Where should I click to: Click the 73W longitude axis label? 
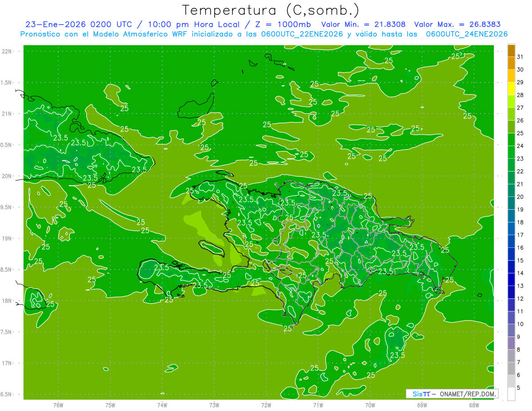(x=214, y=405)
